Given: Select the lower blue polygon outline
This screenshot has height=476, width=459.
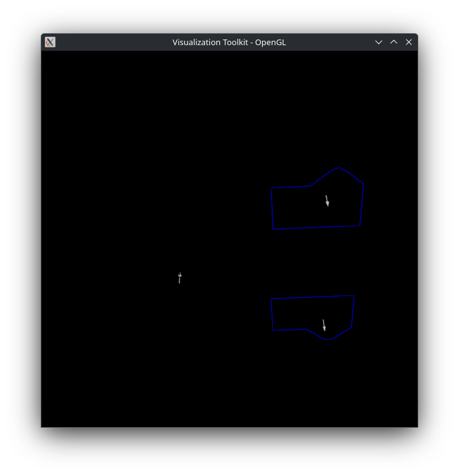Looking at the screenshot, I should (x=313, y=317).
